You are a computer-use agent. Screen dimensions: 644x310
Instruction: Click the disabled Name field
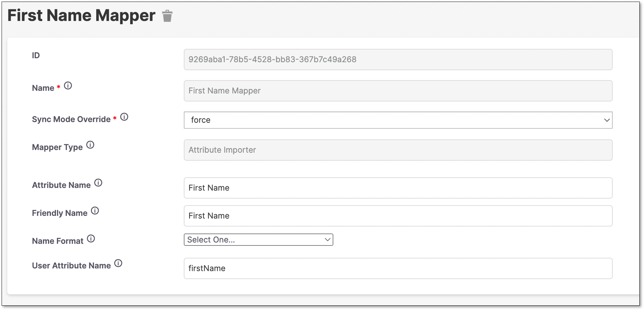(x=398, y=91)
